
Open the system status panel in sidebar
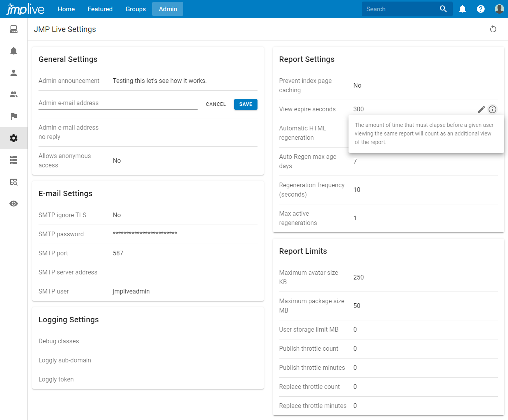pos(14,29)
